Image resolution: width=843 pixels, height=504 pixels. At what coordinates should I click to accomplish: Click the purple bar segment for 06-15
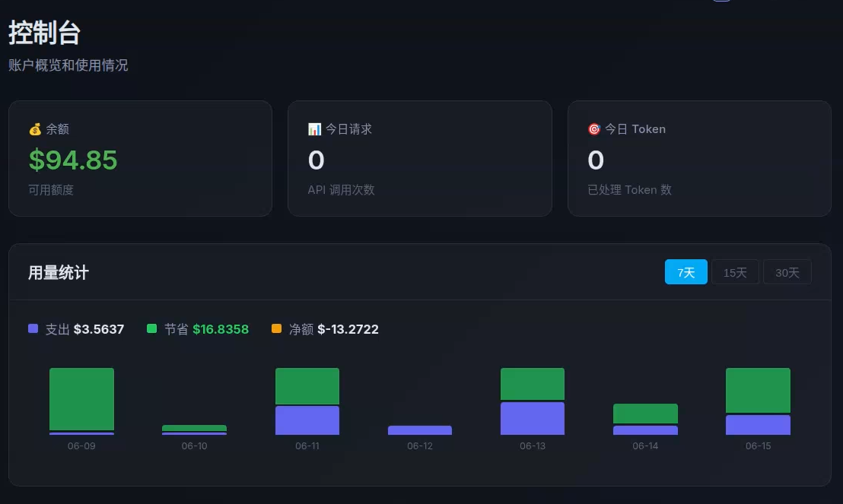[758, 424]
